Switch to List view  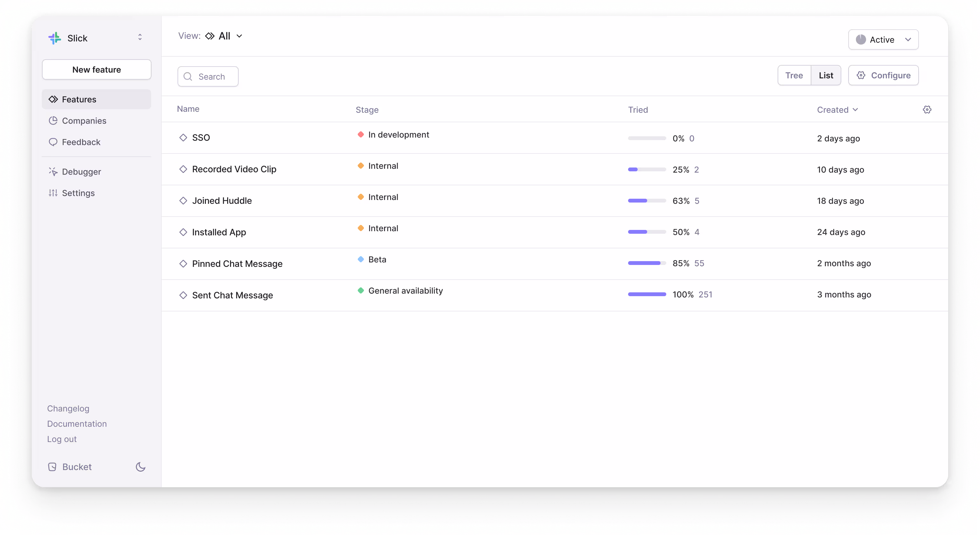coord(826,75)
